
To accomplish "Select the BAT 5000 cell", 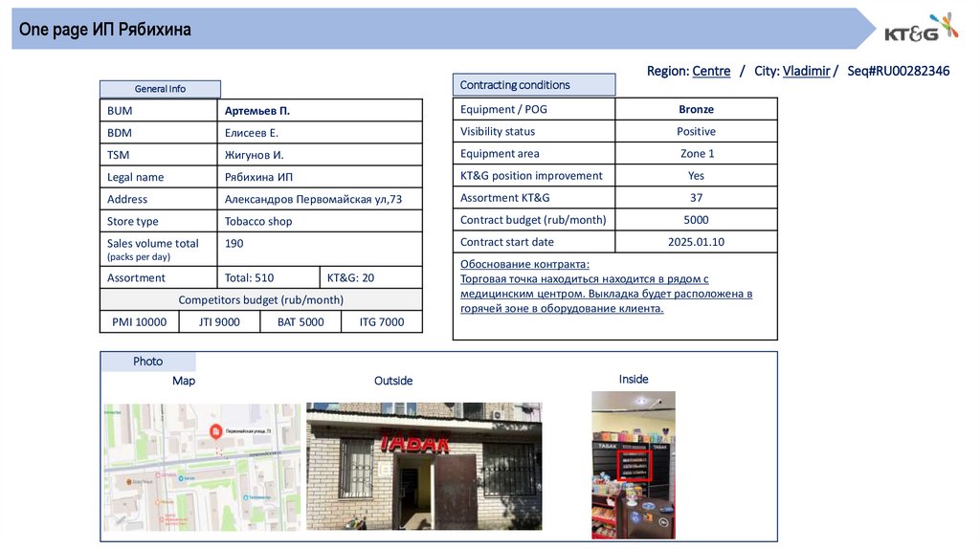I will point(301,321).
